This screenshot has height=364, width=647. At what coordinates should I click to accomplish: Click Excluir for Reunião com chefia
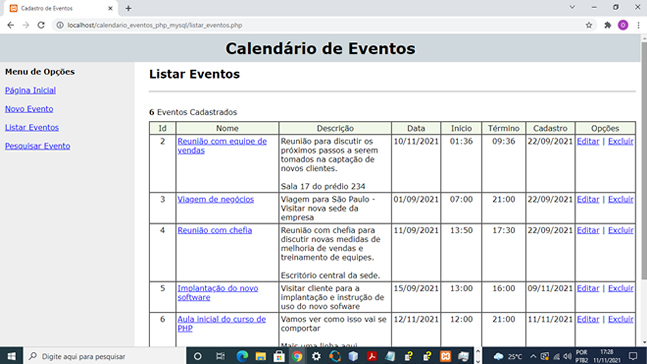[621, 230]
